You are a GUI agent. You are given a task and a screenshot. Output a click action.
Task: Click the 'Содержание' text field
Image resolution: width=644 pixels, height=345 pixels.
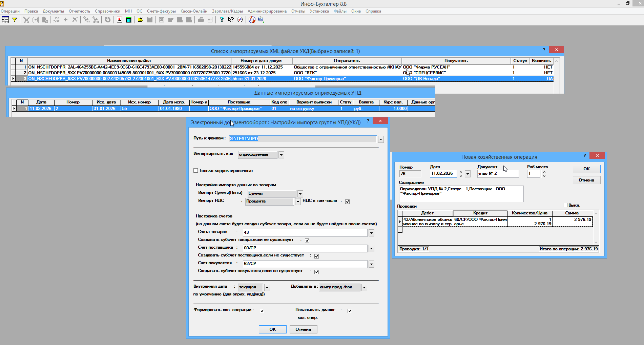pyautogui.click(x=461, y=194)
